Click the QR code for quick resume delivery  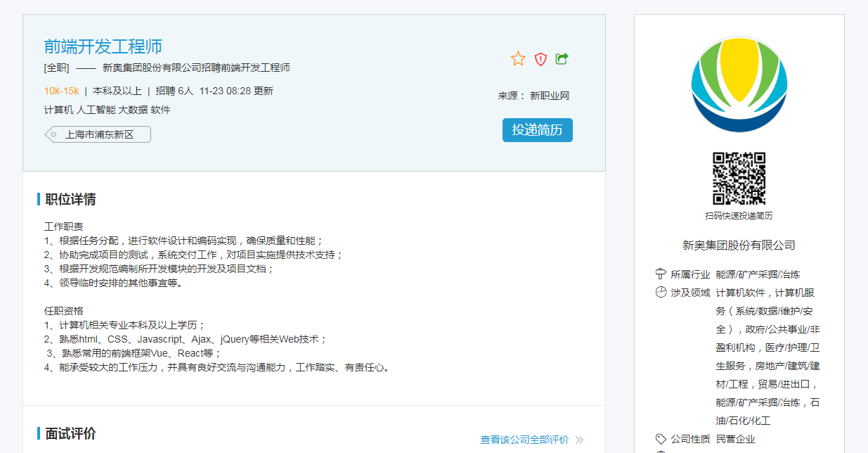739,178
